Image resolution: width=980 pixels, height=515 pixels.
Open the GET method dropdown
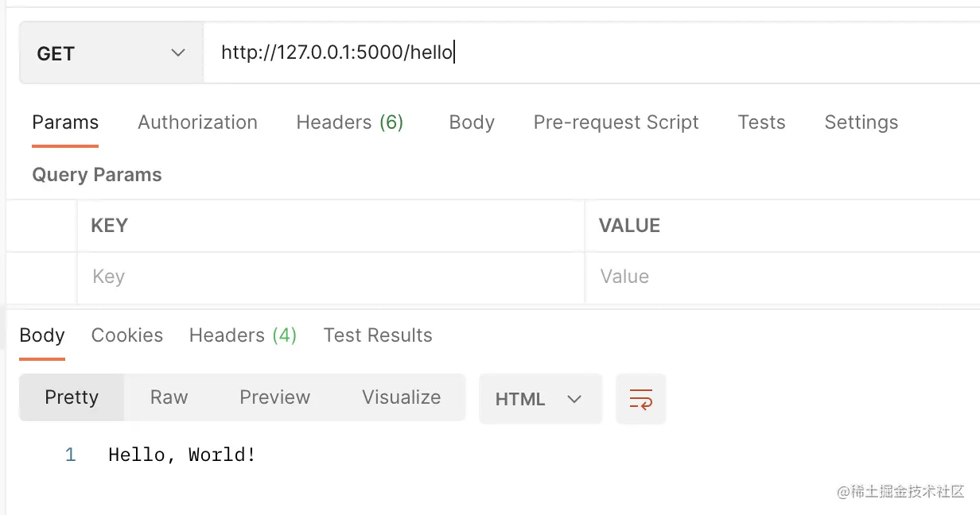[x=111, y=53]
